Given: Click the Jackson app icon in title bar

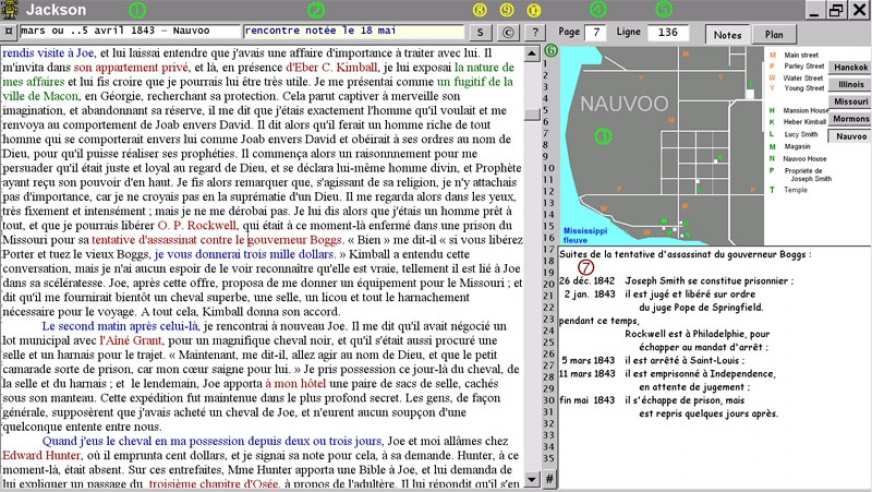Looking at the screenshot, I should click(x=9, y=9).
